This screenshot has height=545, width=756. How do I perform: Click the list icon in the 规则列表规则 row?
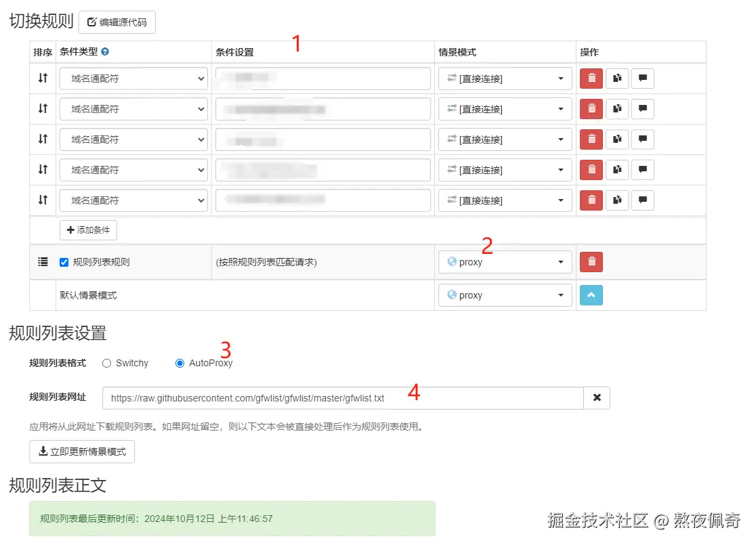[x=43, y=261]
